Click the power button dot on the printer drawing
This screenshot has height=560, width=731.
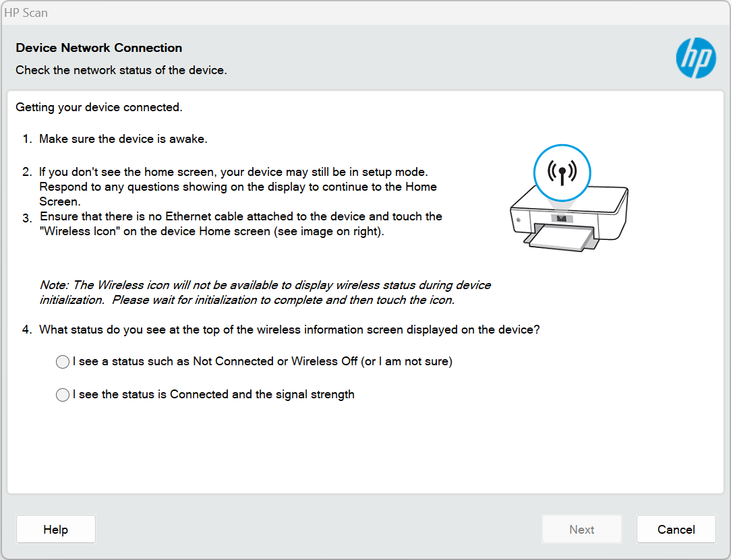(x=518, y=220)
